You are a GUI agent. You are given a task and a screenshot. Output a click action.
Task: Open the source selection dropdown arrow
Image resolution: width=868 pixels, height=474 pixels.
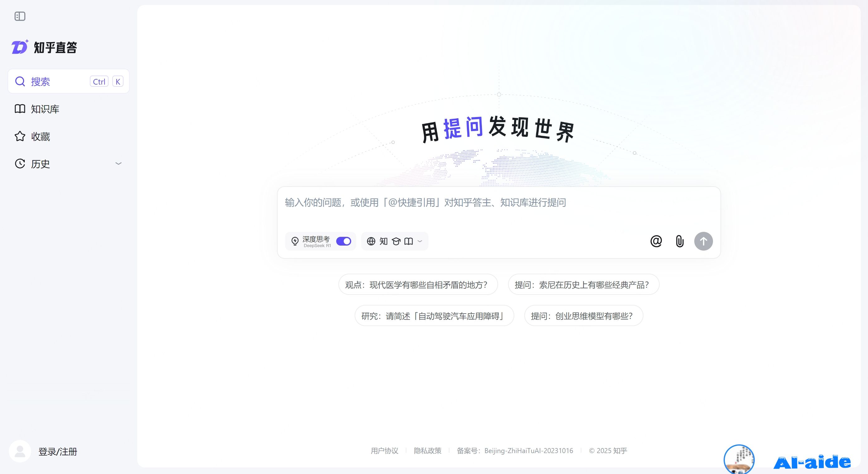coord(420,242)
